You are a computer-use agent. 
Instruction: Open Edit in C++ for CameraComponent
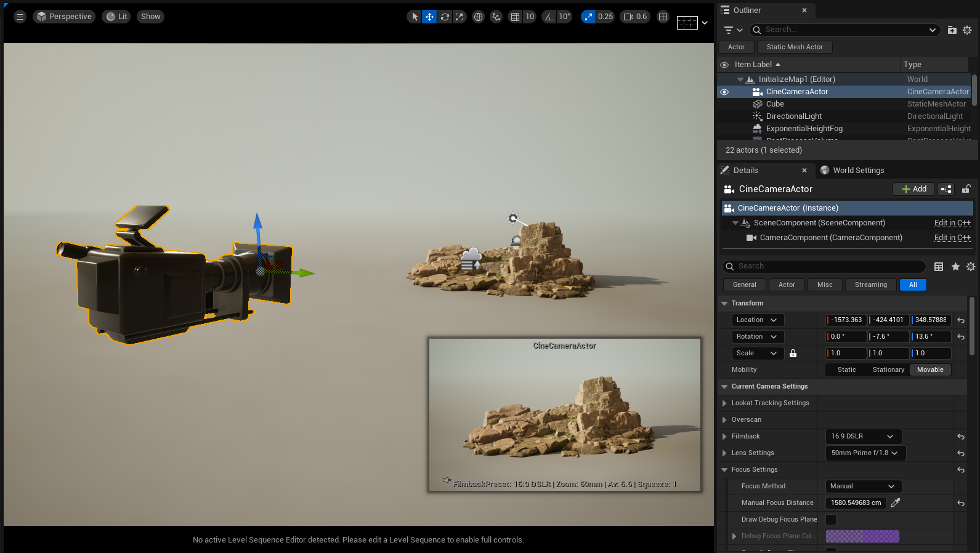tap(952, 238)
